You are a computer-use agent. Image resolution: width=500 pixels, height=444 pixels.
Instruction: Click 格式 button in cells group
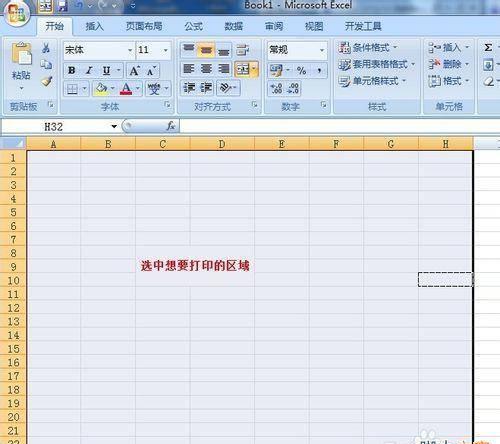click(449, 81)
